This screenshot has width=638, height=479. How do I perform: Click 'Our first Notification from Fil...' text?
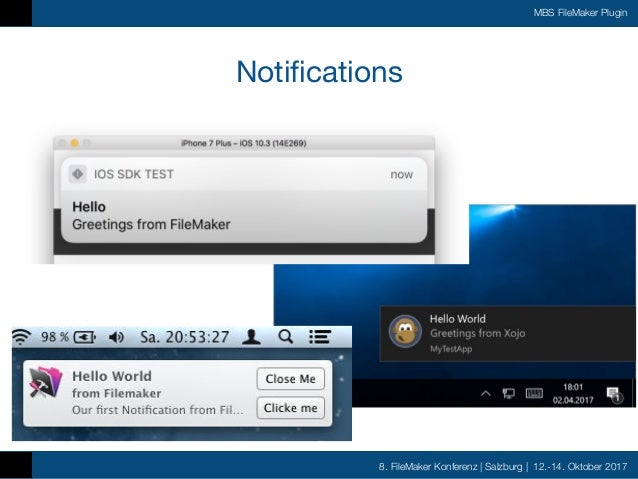(x=158, y=410)
